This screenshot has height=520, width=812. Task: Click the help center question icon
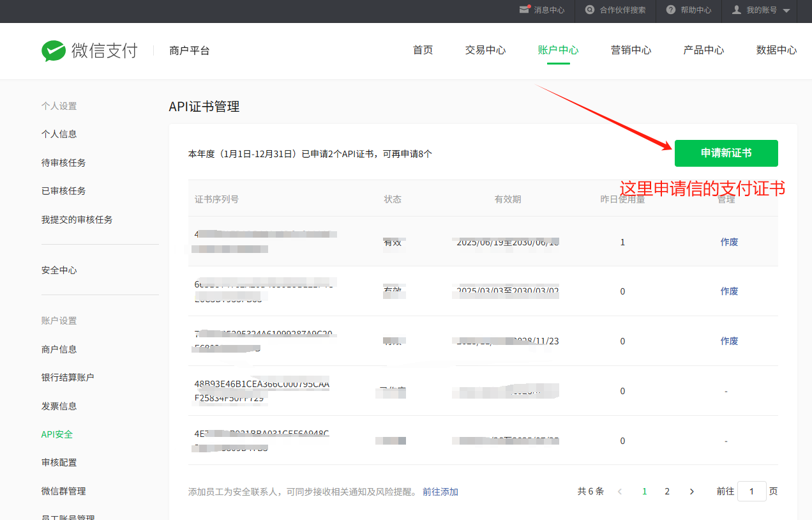670,10
